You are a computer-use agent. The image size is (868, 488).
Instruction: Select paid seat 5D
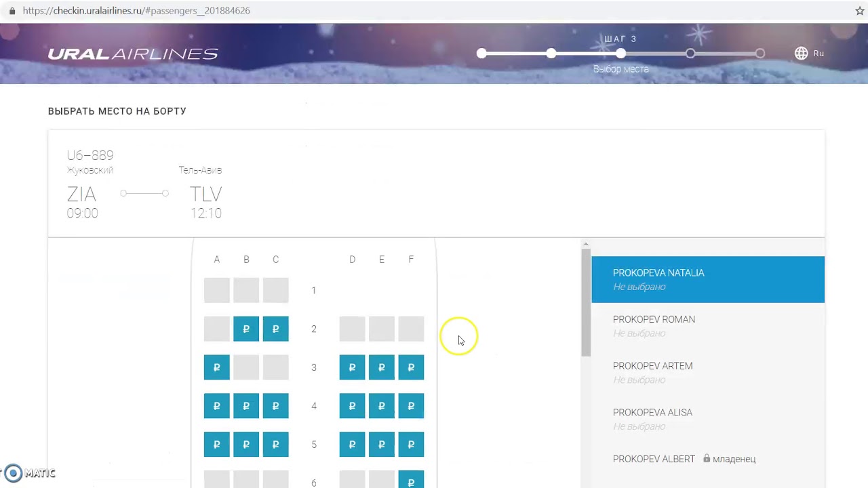[352, 445]
